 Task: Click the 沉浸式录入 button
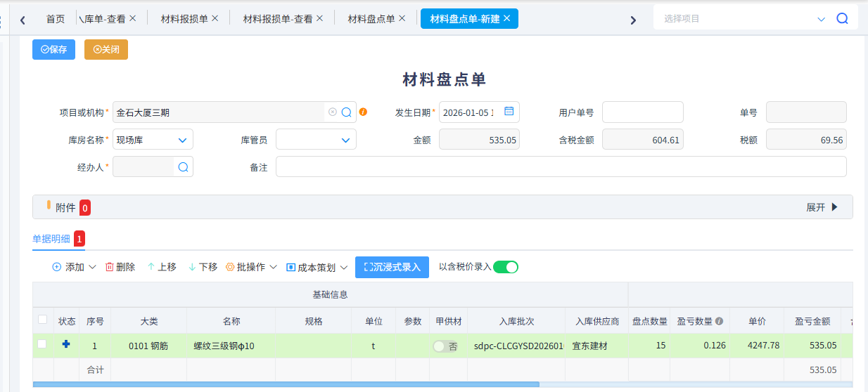[392, 267]
